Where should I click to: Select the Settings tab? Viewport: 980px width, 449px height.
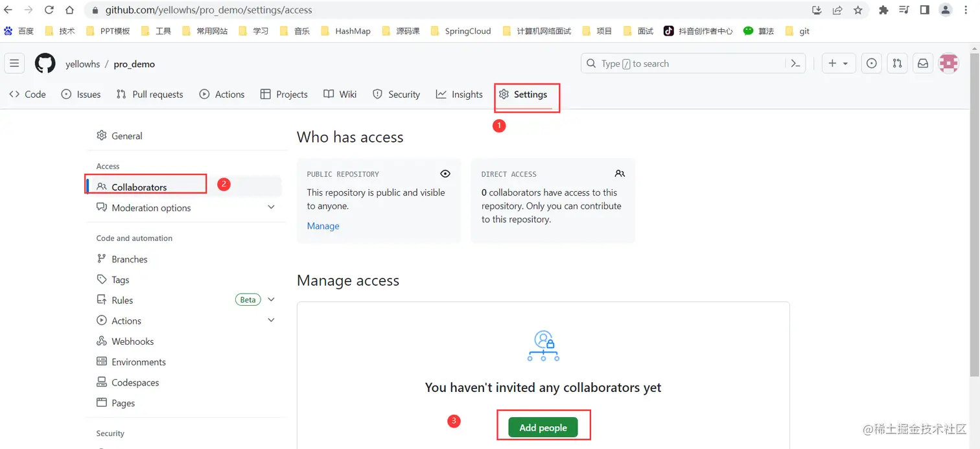pyautogui.click(x=523, y=94)
